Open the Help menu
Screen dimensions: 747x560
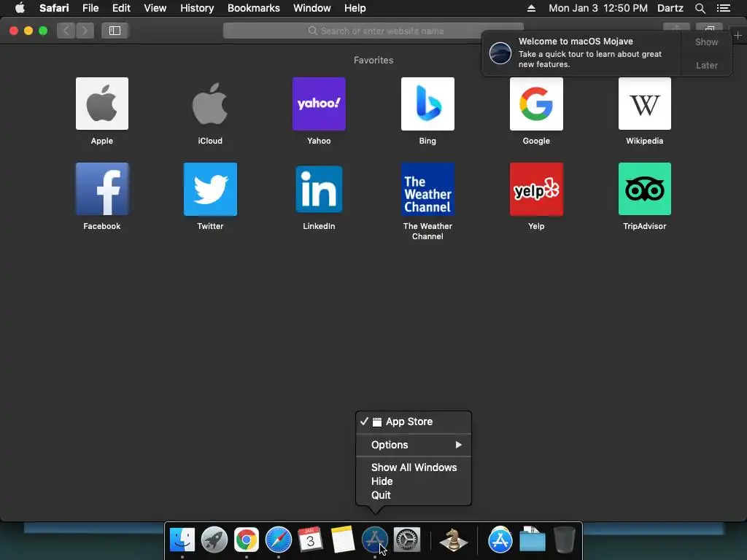(x=355, y=8)
